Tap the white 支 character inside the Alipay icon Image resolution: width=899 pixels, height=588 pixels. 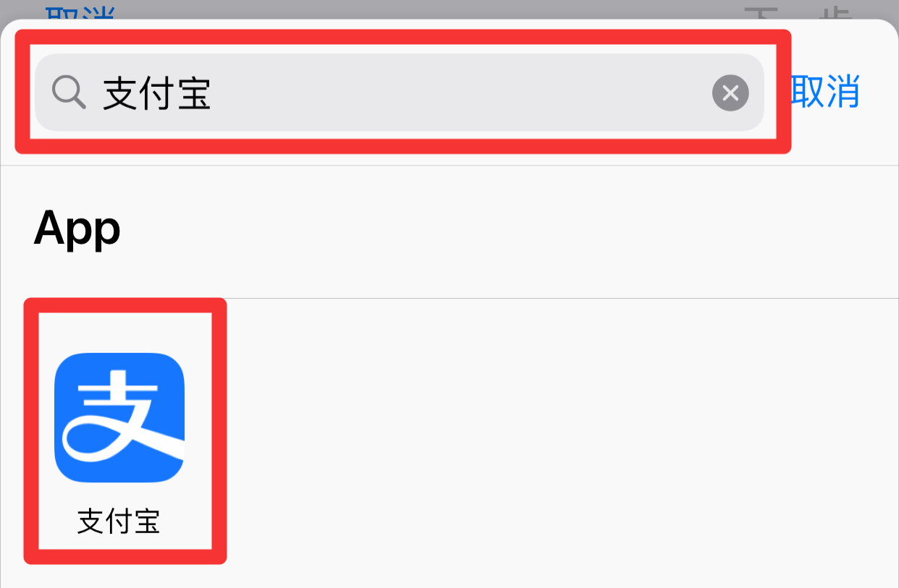coord(123,419)
